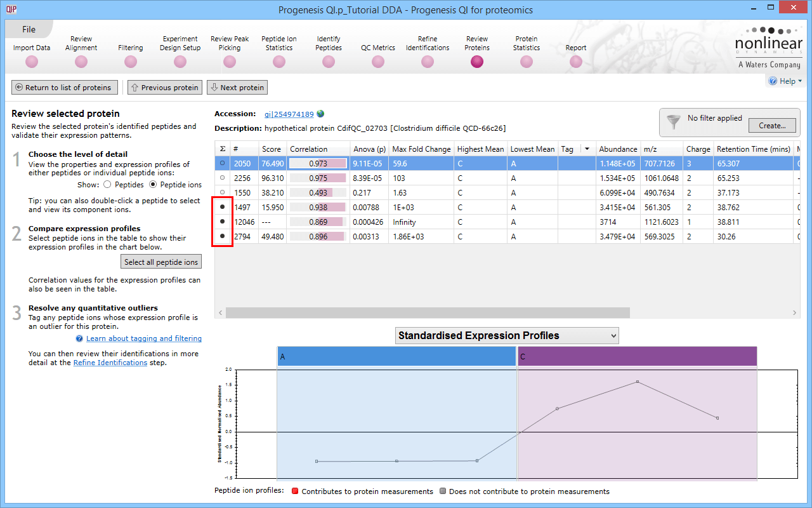Click the Filtering workflow step circle

pos(131,62)
